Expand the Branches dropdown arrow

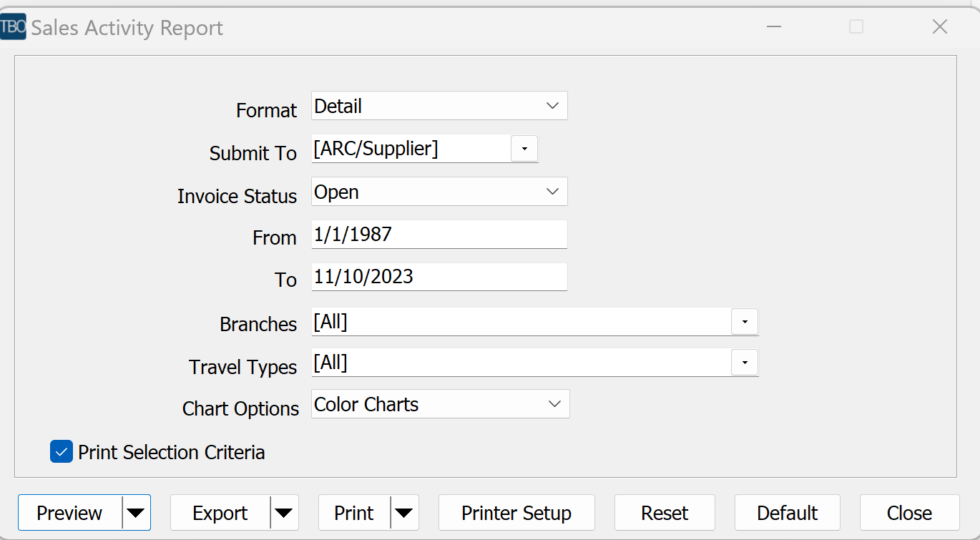click(x=745, y=322)
